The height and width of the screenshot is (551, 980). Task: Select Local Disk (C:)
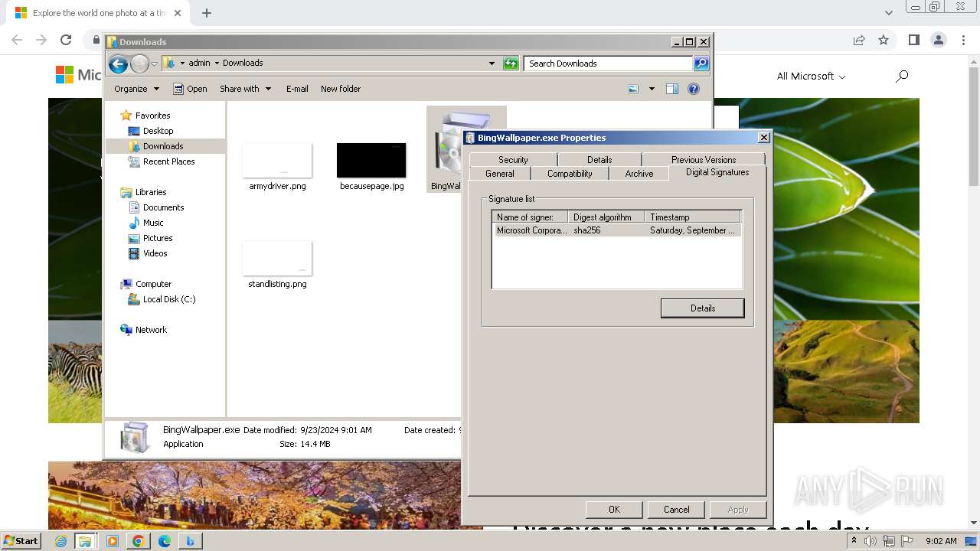(x=168, y=299)
